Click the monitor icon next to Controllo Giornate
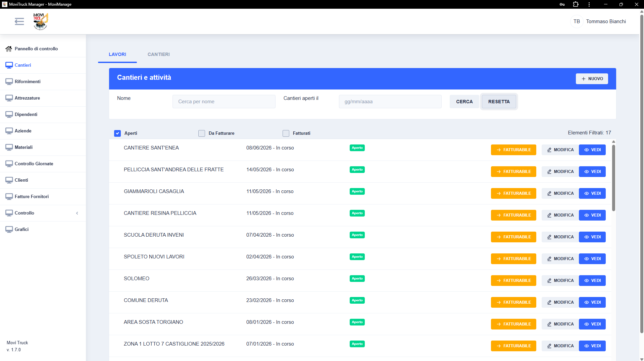 [x=9, y=164]
